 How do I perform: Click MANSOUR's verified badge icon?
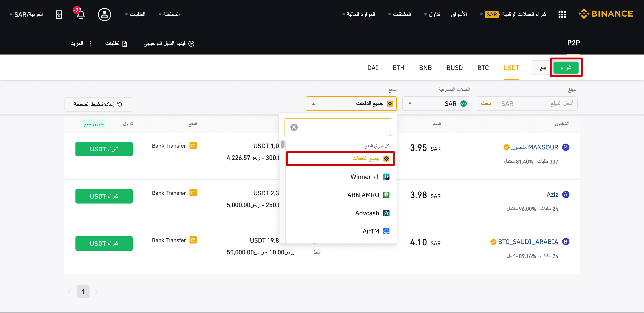tap(507, 147)
